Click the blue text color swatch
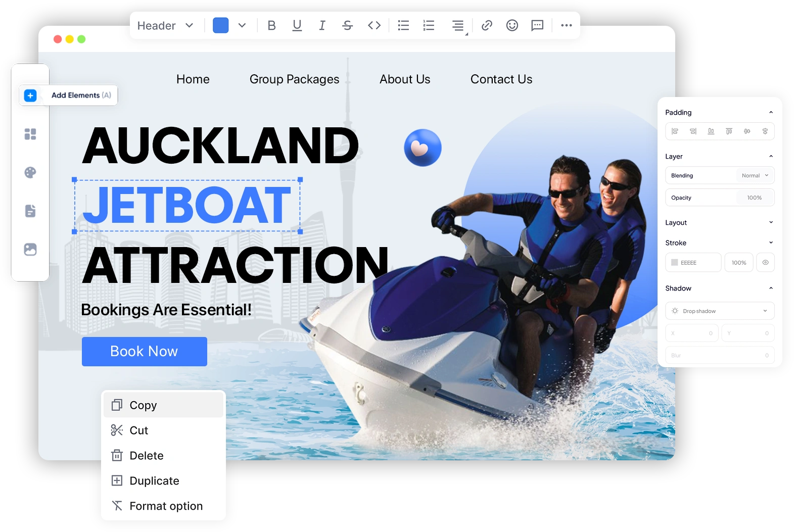This screenshot has width=794, height=532. (x=221, y=25)
